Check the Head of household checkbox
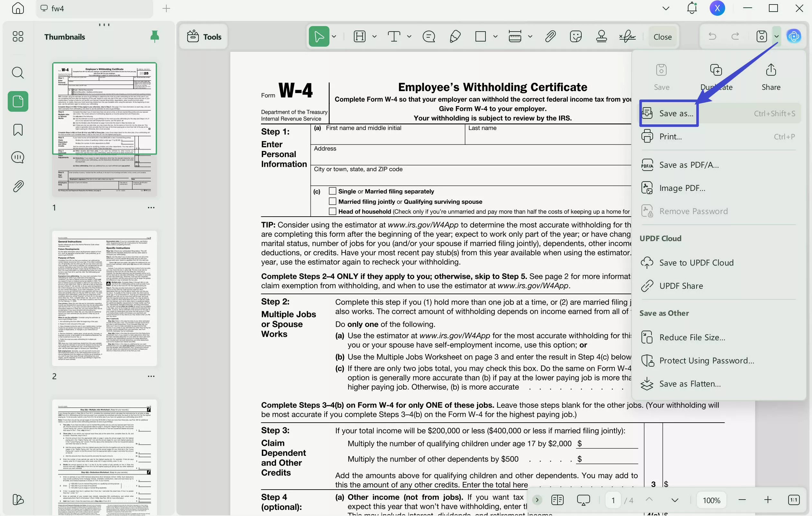Image resolution: width=812 pixels, height=516 pixels. pos(332,211)
